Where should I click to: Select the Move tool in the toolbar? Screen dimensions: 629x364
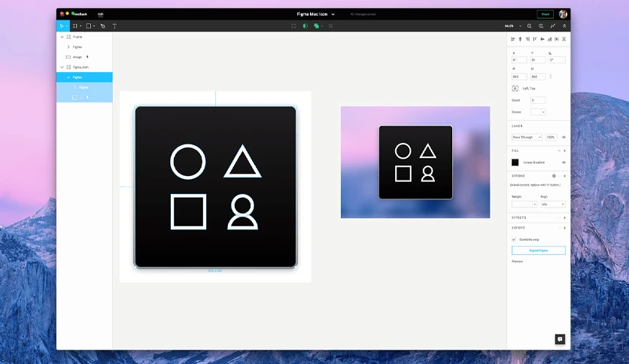(x=62, y=26)
